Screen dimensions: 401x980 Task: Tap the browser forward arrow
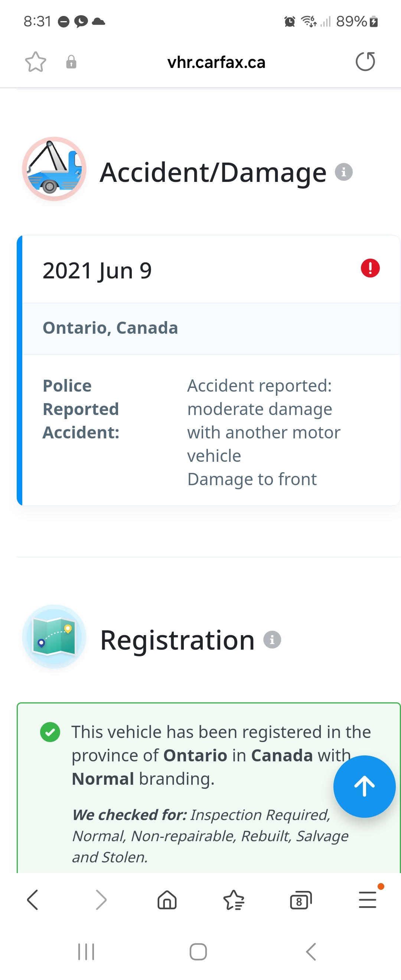(101, 900)
